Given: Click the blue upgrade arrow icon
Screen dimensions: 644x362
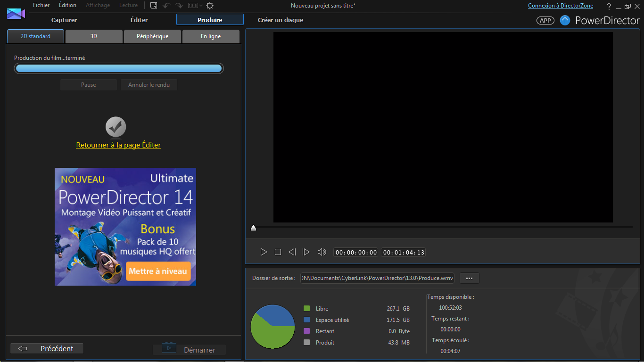Looking at the screenshot, I should [565, 20].
